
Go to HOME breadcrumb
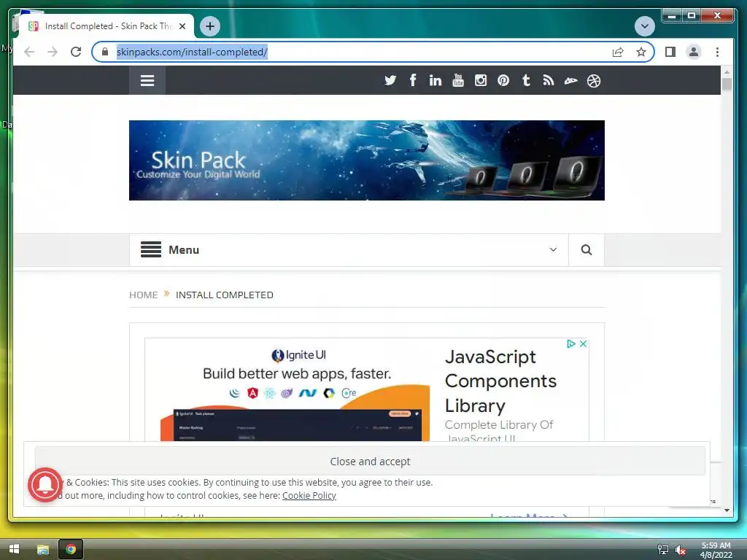click(144, 295)
